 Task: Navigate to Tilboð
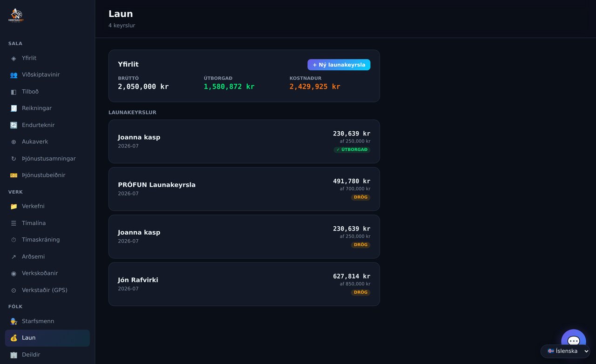click(47, 92)
